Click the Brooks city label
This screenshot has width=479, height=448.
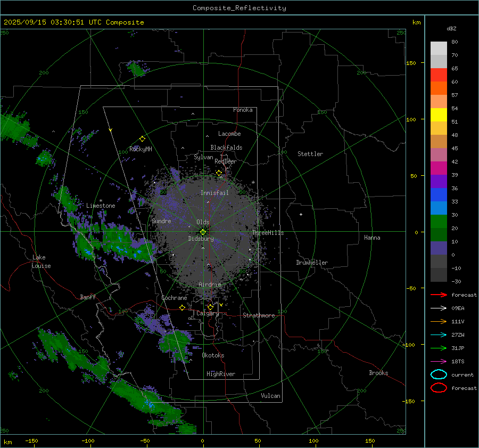378,373
